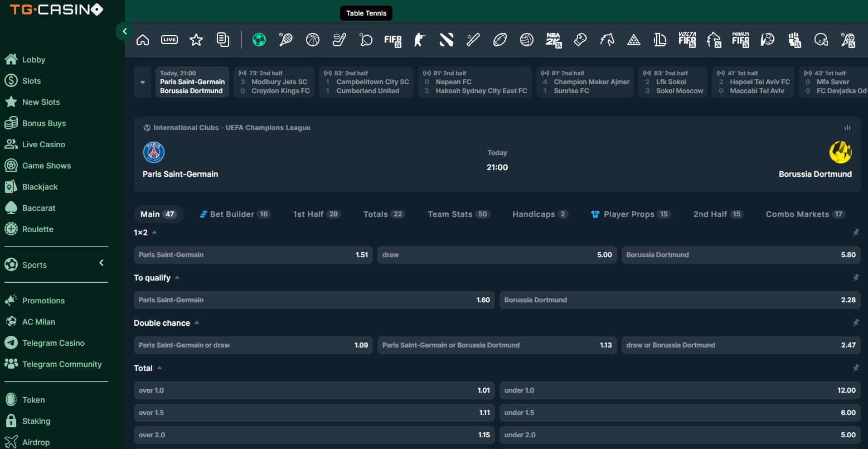Select the snooker triangle rack icon
The width and height of the screenshot is (868, 449).
coord(633,40)
